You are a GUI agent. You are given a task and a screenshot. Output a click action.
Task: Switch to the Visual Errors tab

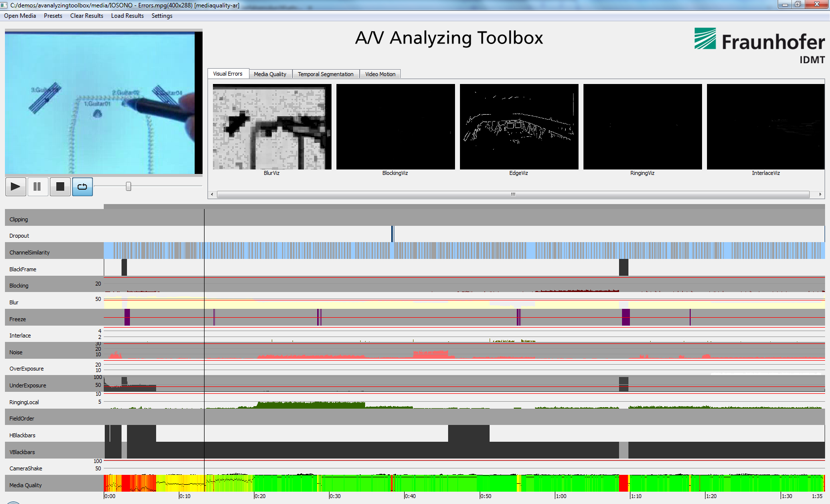[228, 74]
